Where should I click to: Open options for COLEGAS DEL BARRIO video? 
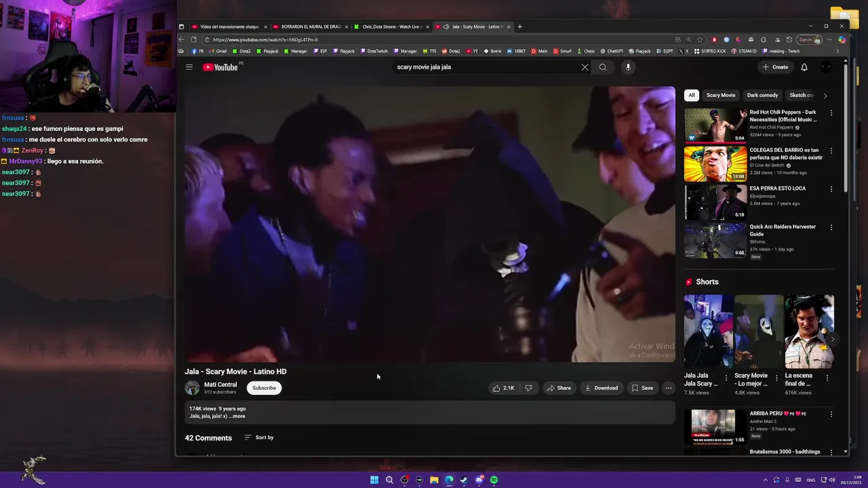point(831,151)
